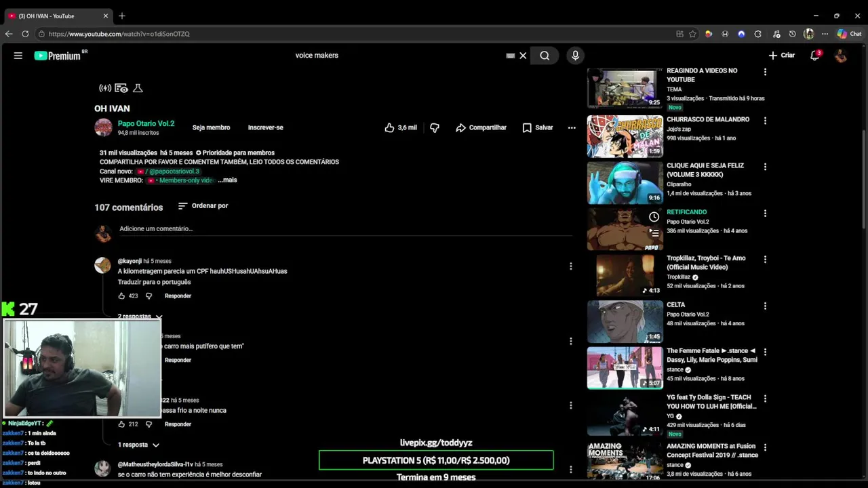Image resolution: width=868 pixels, height=488 pixels.
Task: Save the video with Salvar
Action: pyautogui.click(x=538, y=127)
